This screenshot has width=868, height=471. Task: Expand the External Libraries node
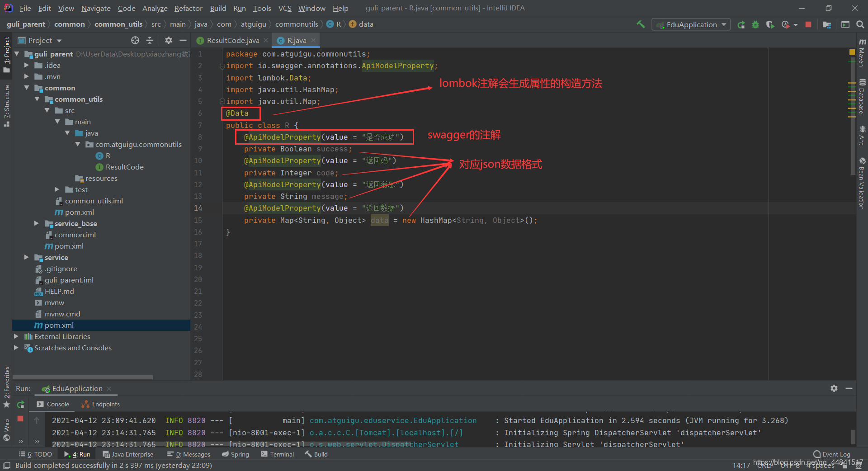[16, 336]
